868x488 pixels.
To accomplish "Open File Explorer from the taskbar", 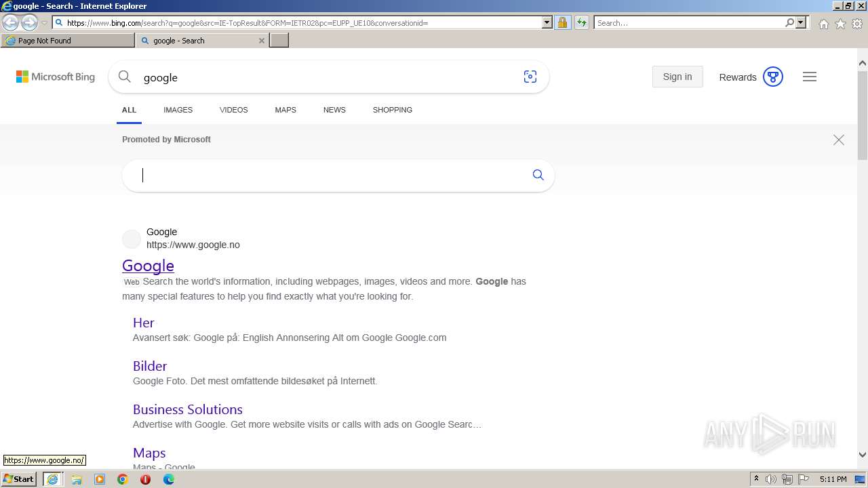I will 77,479.
